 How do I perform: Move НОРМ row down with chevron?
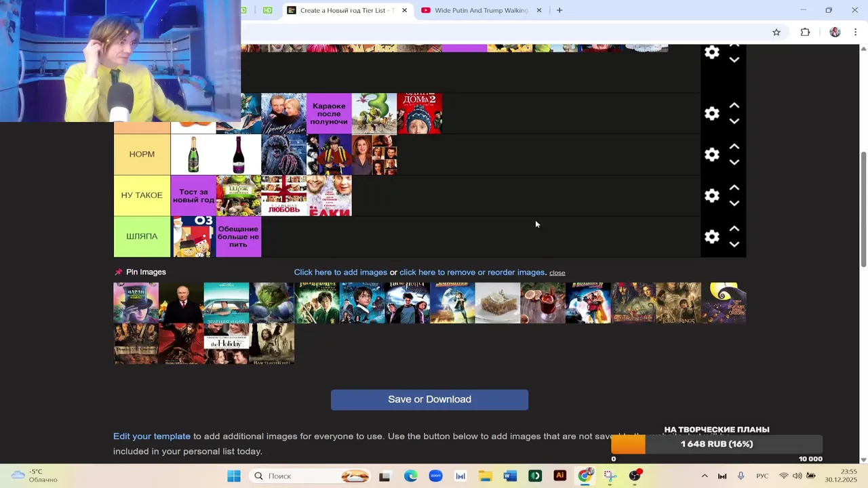[x=734, y=163]
